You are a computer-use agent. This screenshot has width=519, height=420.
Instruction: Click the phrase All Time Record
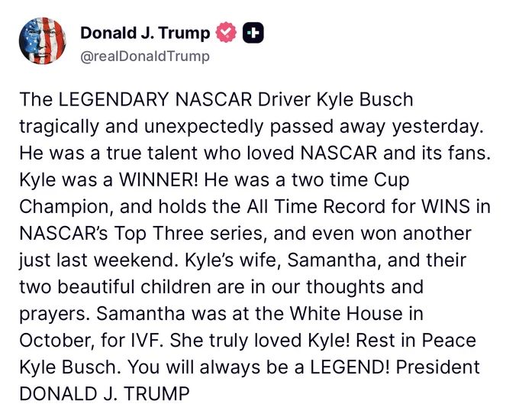(316, 207)
